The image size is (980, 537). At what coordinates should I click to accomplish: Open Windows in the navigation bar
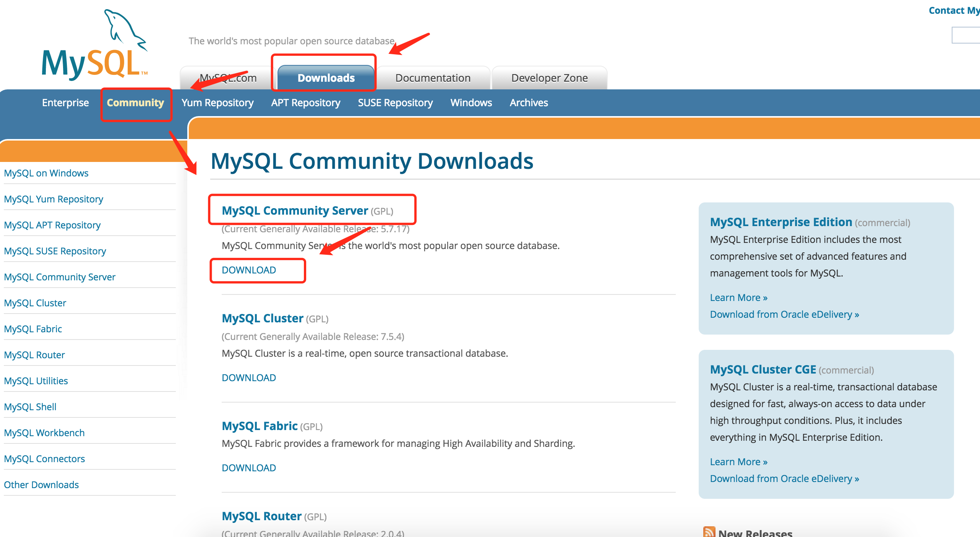471,103
